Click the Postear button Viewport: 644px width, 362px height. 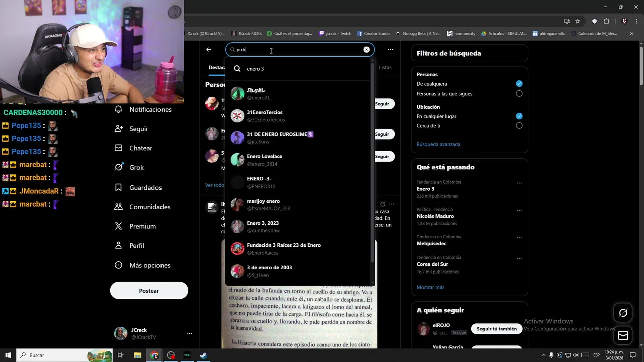coord(149,290)
